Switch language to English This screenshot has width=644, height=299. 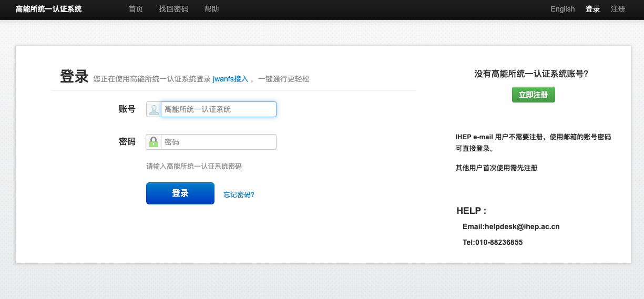[x=563, y=9]
